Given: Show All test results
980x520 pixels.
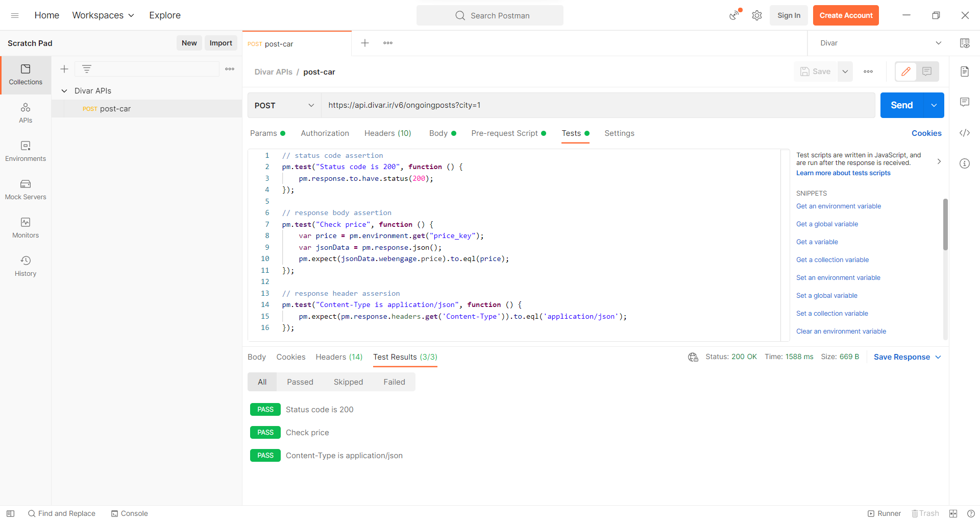Looking at the screenshot, I should tap(262, 382).
